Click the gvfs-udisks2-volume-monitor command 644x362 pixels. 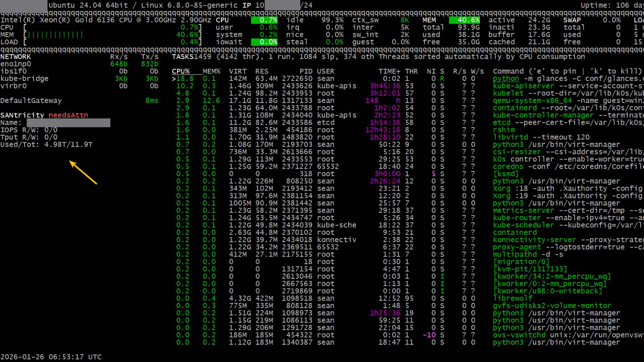tap(552, 306)
